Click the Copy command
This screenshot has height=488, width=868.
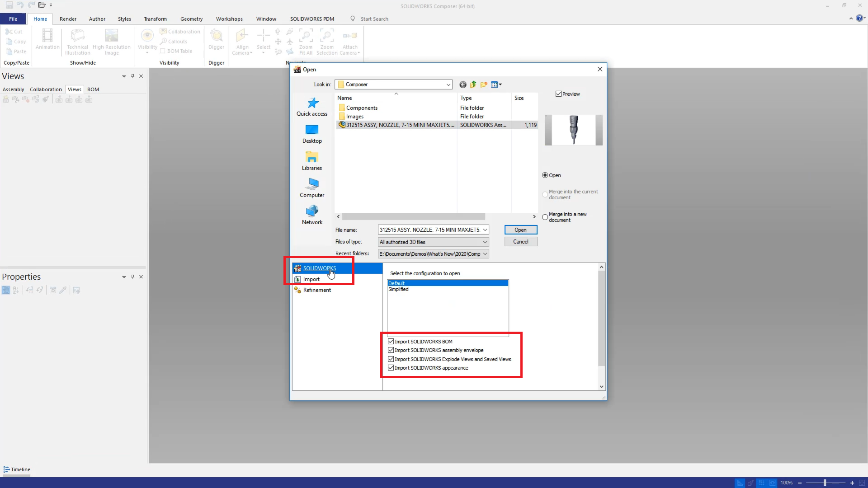pos(16,42)
